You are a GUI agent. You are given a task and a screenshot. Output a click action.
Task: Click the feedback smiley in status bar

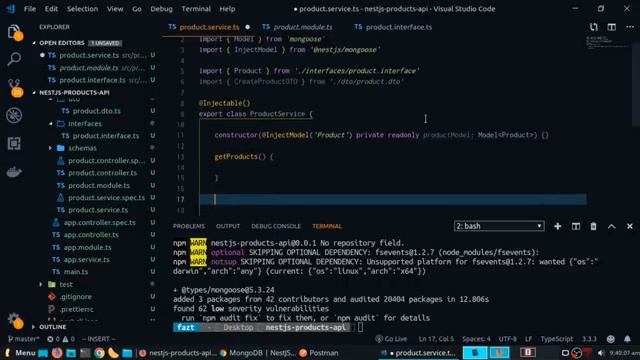611,339
